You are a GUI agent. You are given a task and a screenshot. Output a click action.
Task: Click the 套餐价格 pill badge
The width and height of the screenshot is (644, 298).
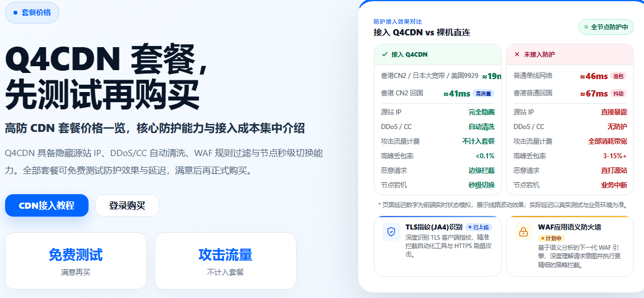point(32,13)
